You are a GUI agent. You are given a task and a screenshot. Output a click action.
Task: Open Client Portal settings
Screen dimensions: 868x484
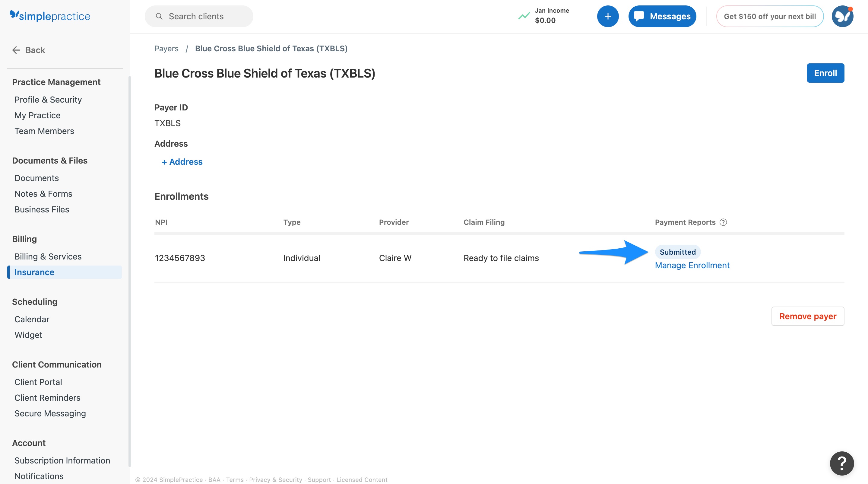[x=38, y=382]
